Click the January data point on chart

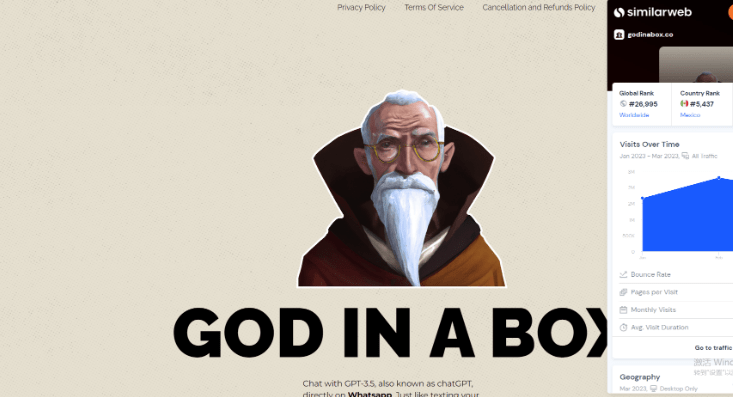(643, 198)
